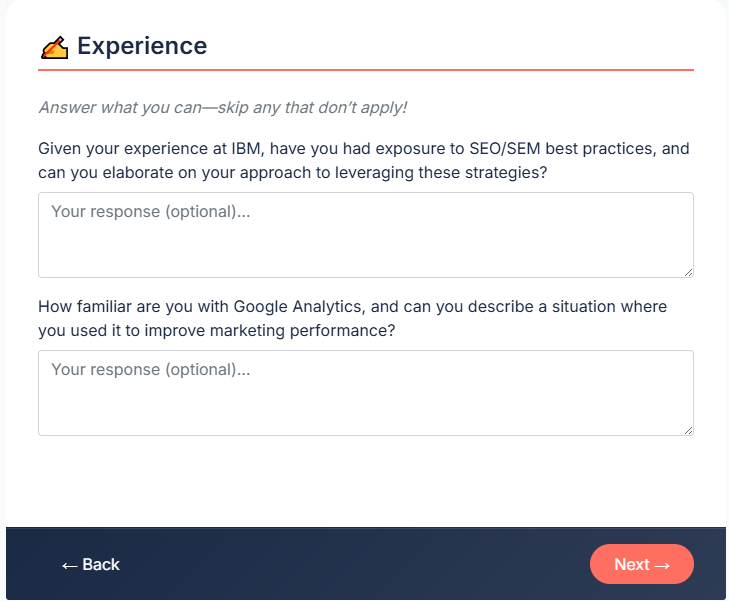Focus the SEO/SEM response text box

365,235
